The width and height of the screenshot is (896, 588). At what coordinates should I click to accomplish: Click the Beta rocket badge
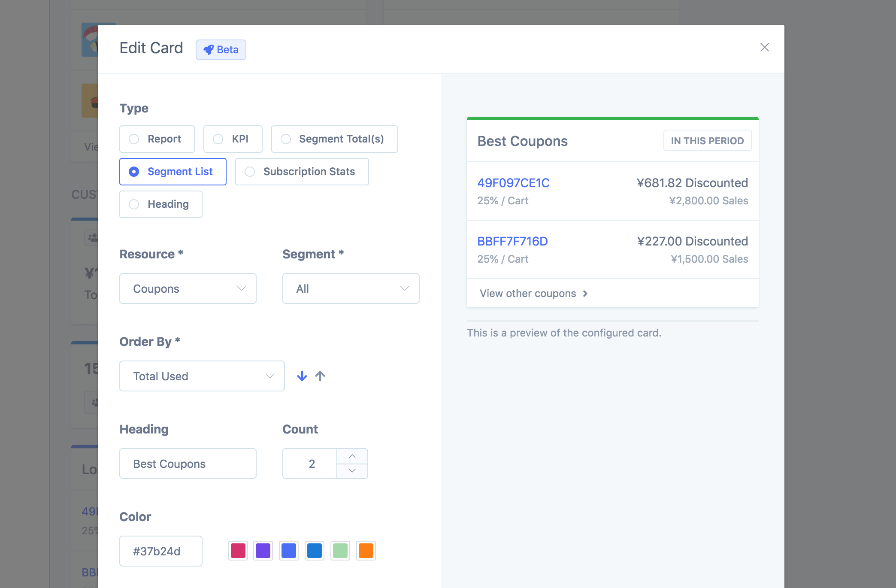pyautogui.click(x=221, y=50)
